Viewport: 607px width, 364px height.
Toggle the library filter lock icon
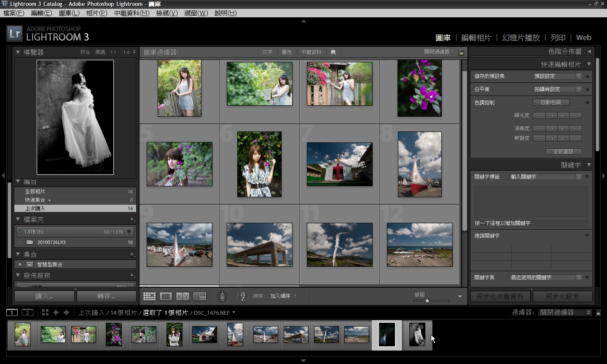click(x=462, y=52)
